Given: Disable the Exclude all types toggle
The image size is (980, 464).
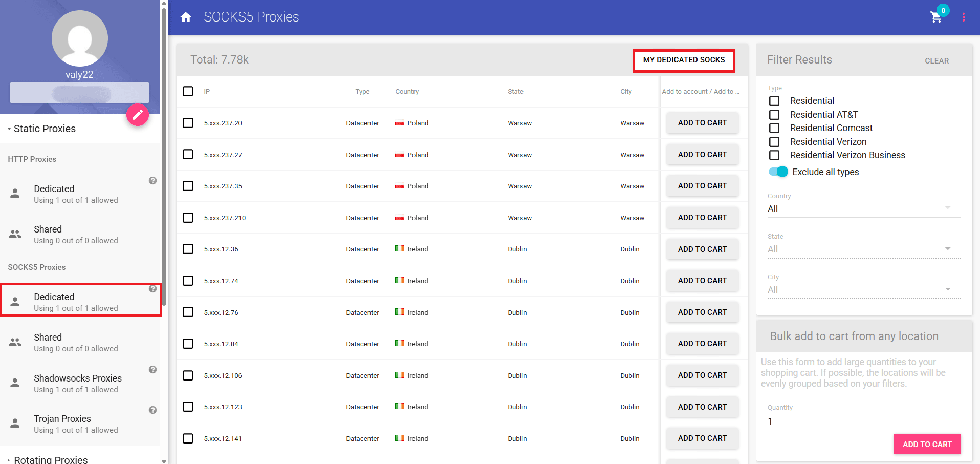Looking at the screenshot, I should pyautogui.click(x=778, y=172).
